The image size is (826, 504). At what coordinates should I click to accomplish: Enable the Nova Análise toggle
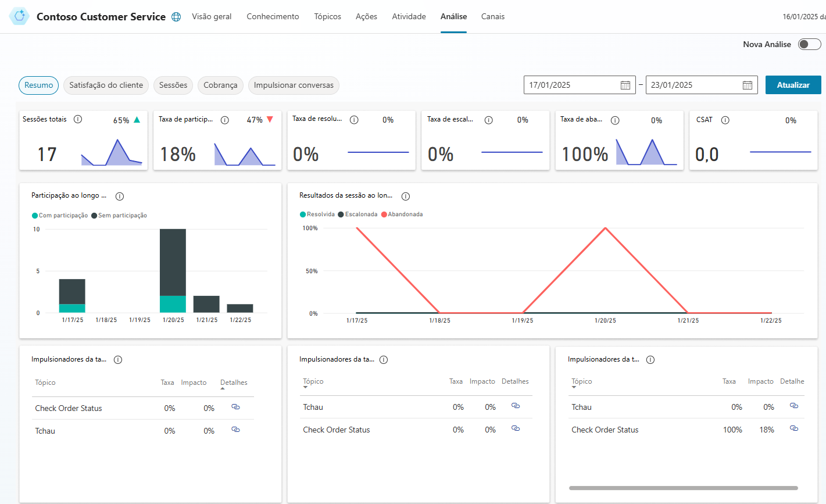(809, 44)
